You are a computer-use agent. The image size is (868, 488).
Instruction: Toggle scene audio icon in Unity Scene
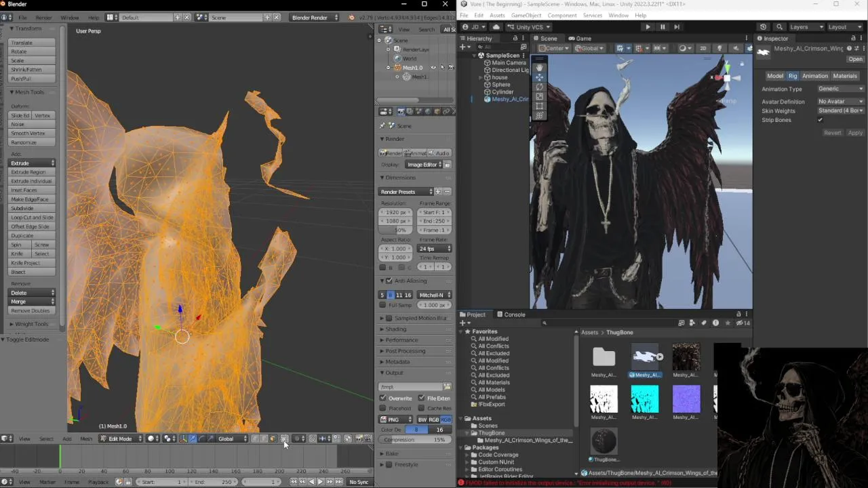(x=734, y=48)
